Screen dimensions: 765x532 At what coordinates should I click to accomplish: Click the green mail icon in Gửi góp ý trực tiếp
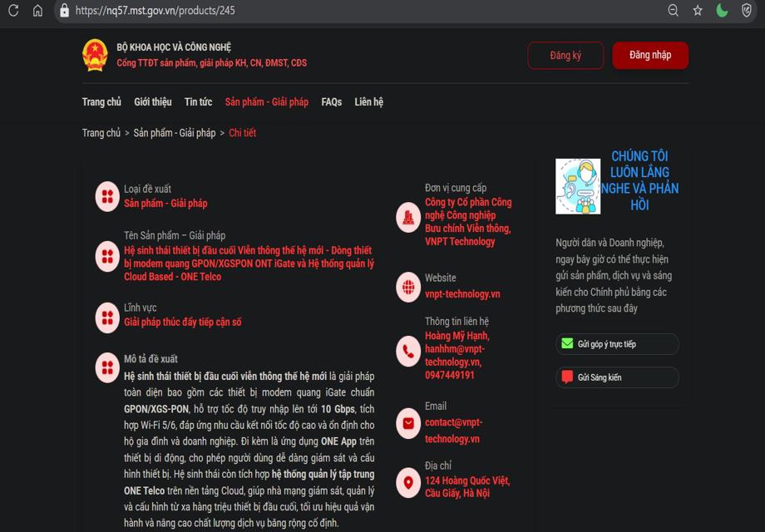(x=567, y=344)
